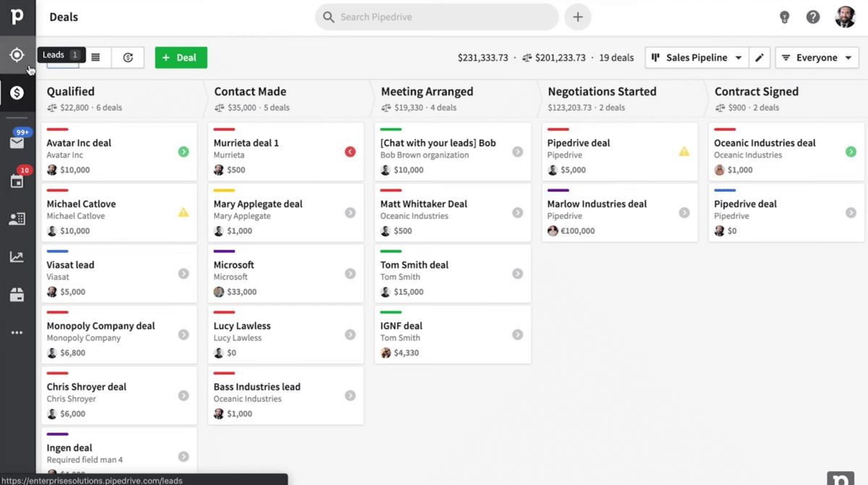This screenshot has width=868, height=485.
Task: Open the Deals section from the sidebar
Action: [18, 93]
